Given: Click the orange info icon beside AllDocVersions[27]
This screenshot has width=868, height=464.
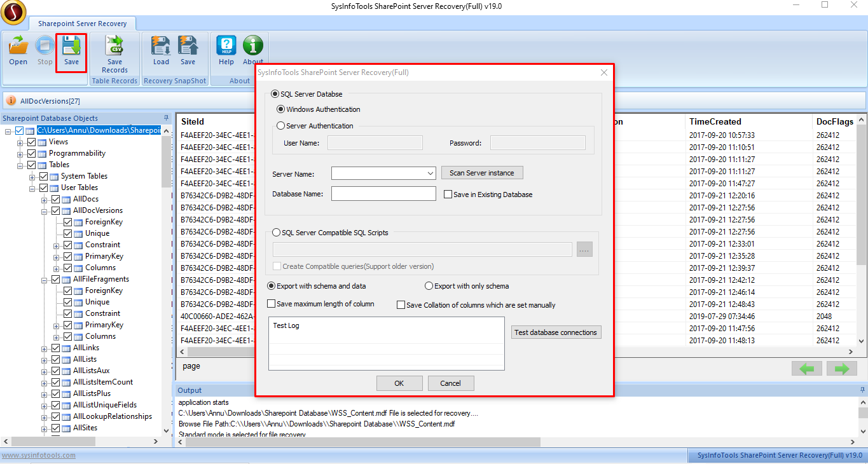Looking at the screenshot, I should pos(11,100).
